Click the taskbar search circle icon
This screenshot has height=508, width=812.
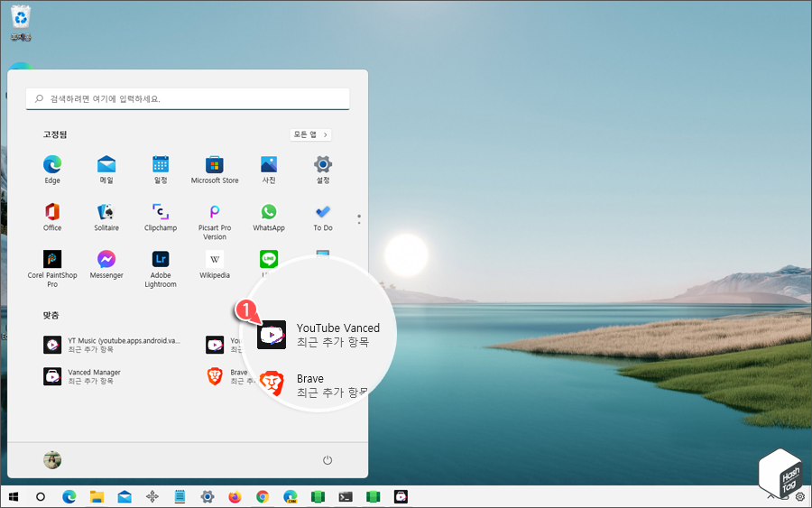coord(41,497)
